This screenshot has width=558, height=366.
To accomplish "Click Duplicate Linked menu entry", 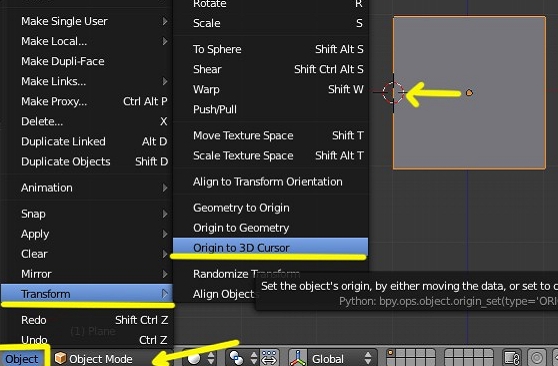I will pos(87,141).
